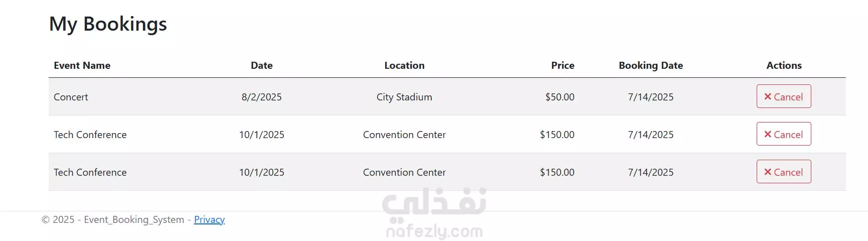Click the Actions column header

[784, 65]
